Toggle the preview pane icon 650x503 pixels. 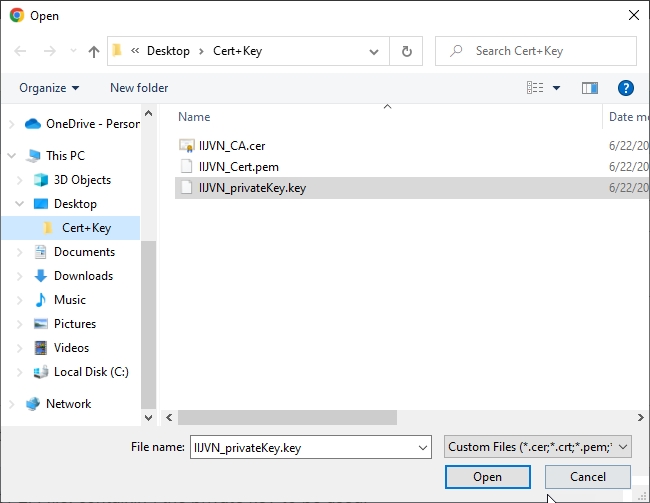pyautogui.click(x=589, y=88)
